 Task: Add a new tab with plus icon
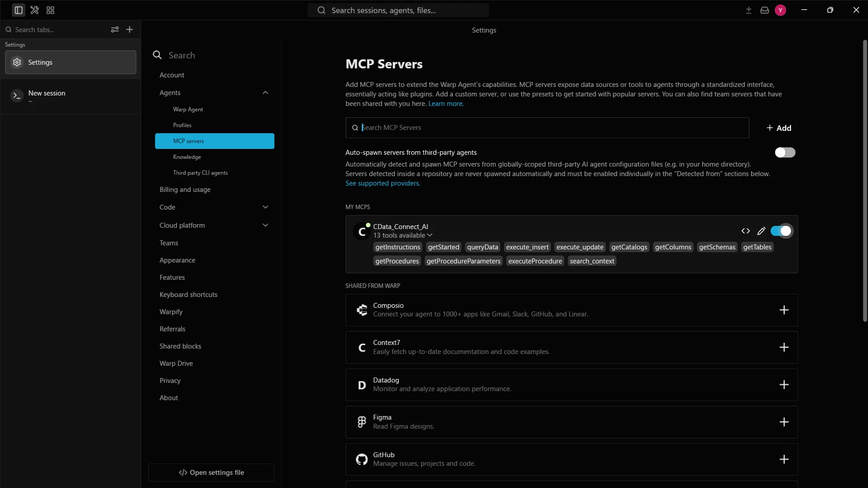pos(129,29)
